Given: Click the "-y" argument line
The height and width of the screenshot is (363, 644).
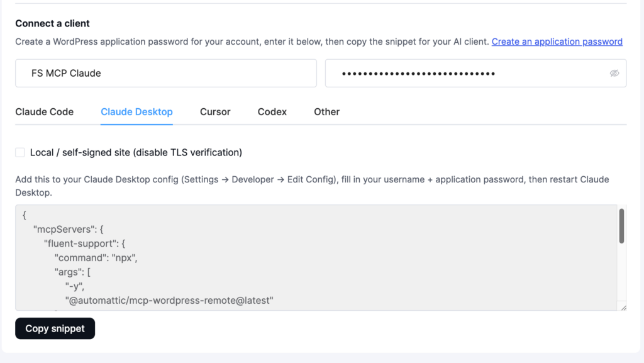Looking at the screenshot, I should coord(75,286).
